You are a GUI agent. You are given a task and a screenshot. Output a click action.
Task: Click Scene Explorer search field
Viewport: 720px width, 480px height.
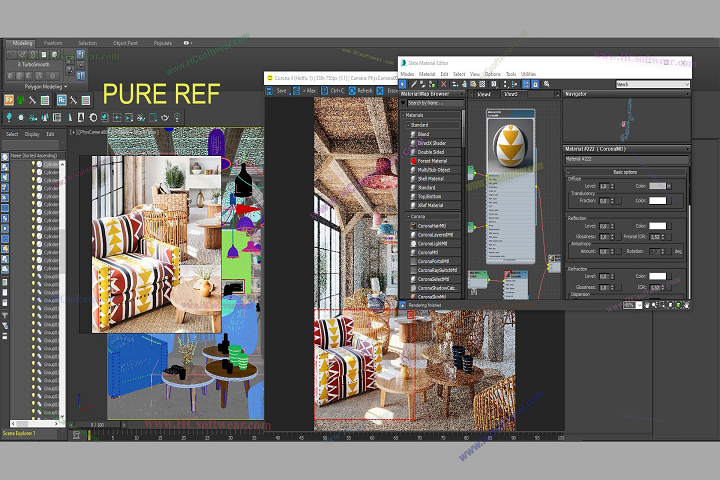coord(30,145)
